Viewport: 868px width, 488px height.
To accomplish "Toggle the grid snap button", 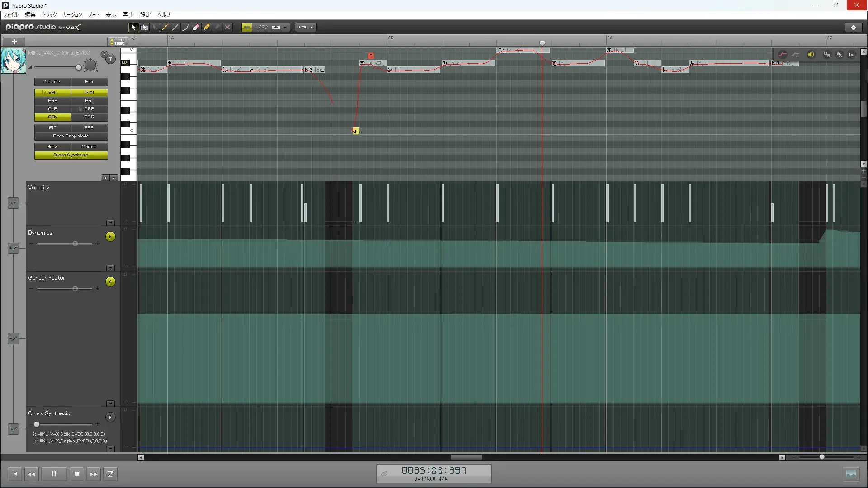I will click(247, 28).
